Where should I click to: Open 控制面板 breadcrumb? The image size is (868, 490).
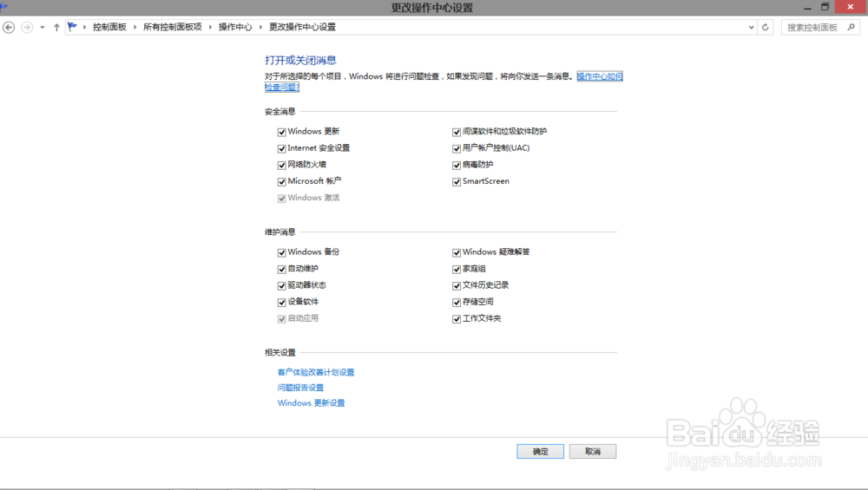(109, 27)
